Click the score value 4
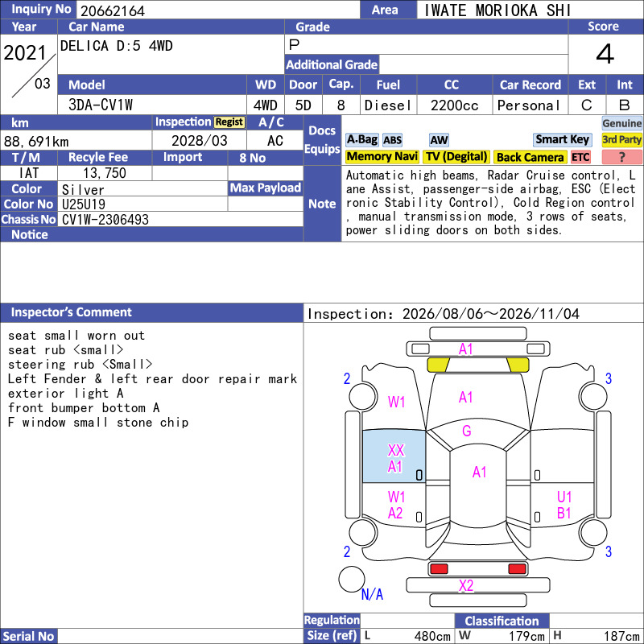 605,54
